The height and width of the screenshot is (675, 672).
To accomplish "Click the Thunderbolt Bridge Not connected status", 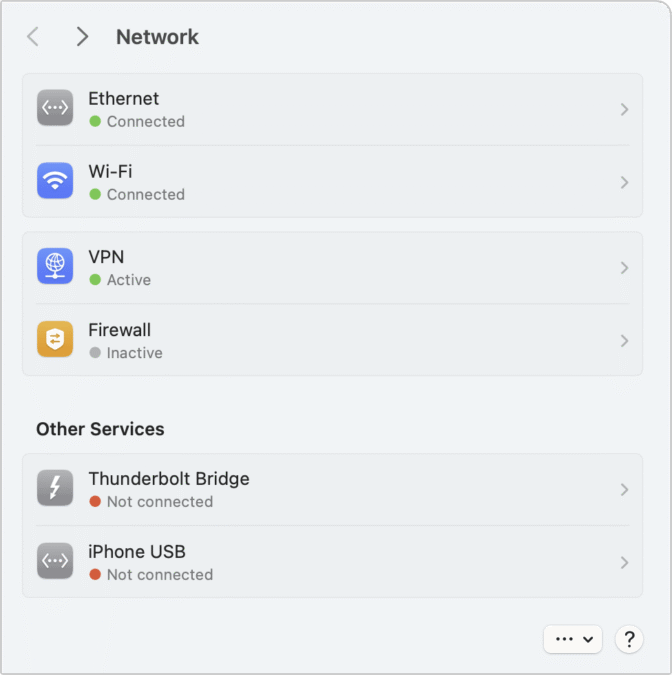I will 160,502.
